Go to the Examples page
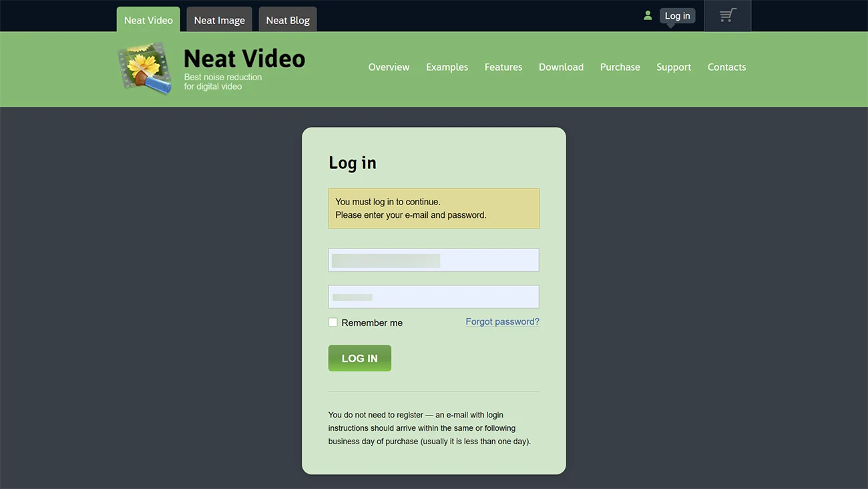This screenshot has height=489, width=868. pyautogui.click(x=447, y=67)
